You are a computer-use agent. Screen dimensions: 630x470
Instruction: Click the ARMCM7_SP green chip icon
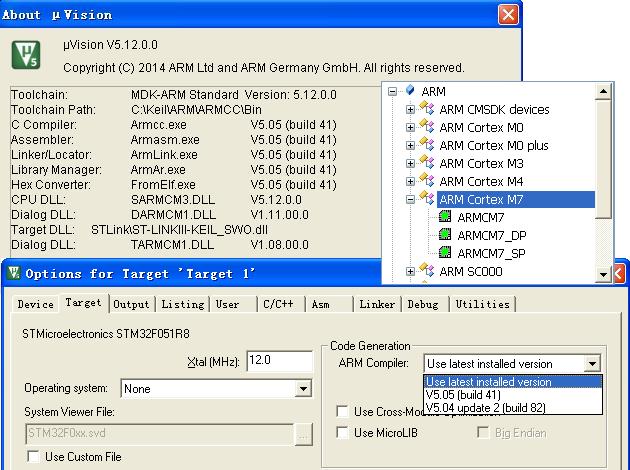point(445,253)
